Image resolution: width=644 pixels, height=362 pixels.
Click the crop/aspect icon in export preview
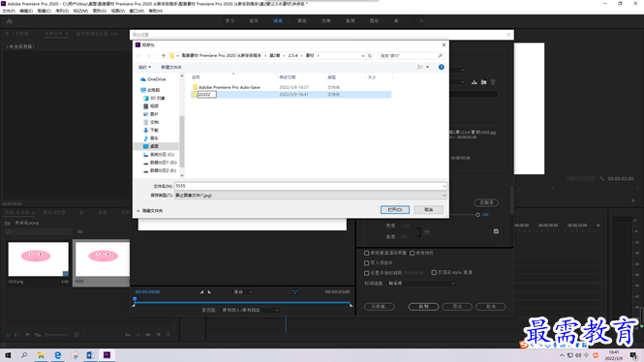[x=295, y=291]
